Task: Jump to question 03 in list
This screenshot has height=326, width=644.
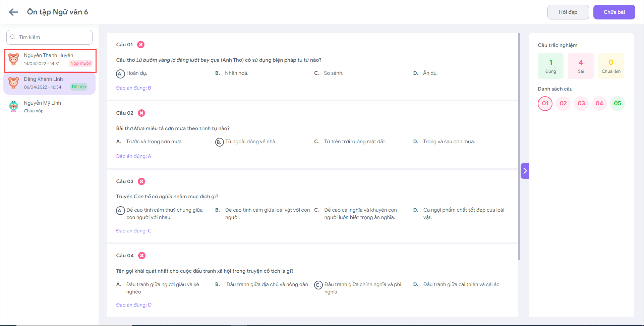Action: 581,103
